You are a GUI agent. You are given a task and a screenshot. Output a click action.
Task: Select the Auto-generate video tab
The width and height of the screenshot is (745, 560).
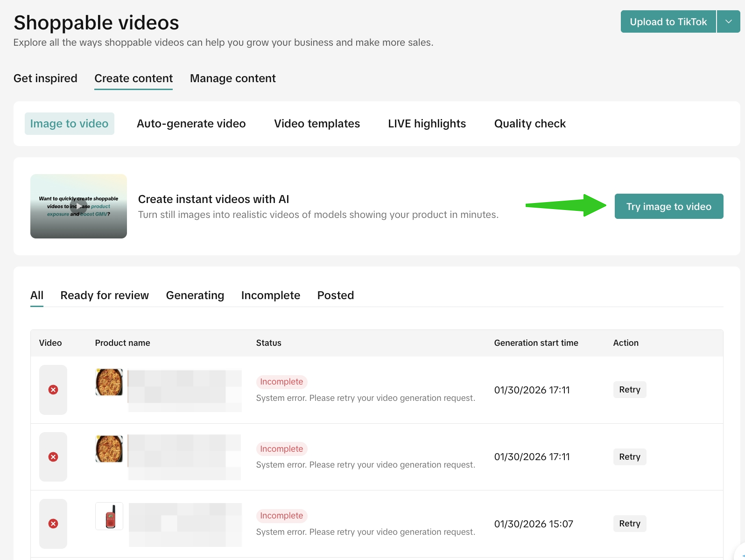[191, 124]
